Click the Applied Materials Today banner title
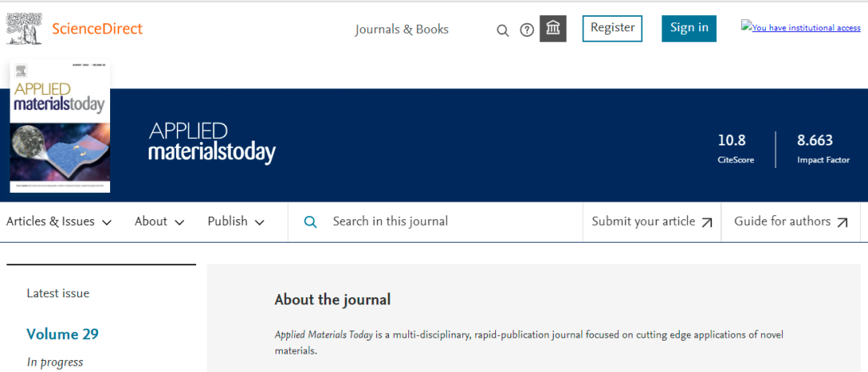The image size is (868, 372). pyautogui.click(x=211, y=143)
